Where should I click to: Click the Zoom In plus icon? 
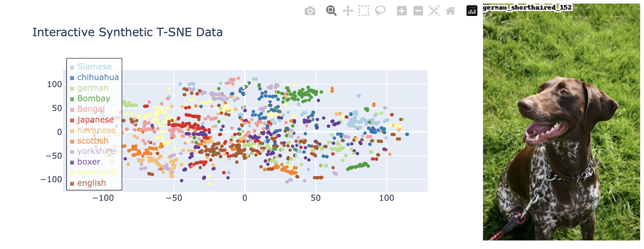pos(402,11)
